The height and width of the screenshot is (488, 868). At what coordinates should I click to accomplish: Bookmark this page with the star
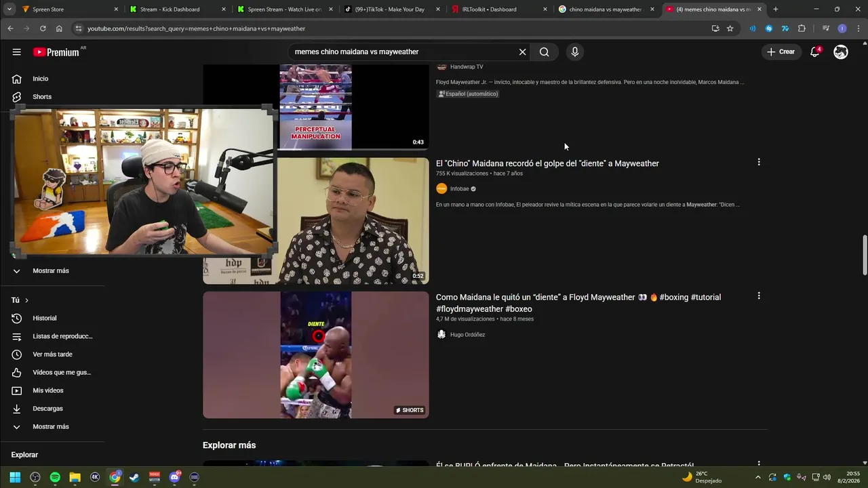pyautogui.click(x=730, y=28)
